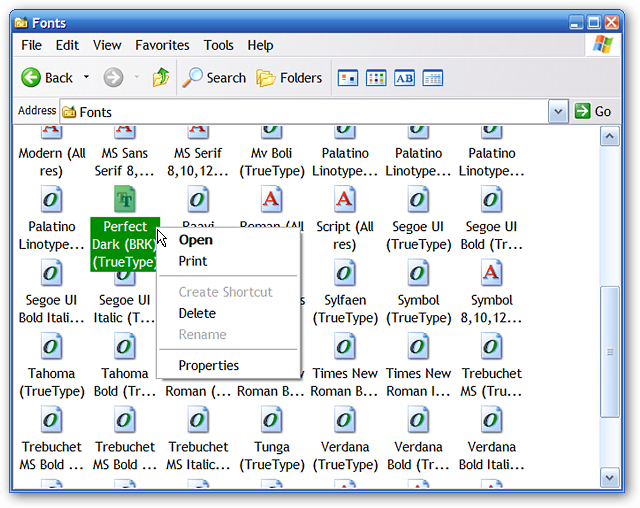Select the Segoe UI Bold Itali... font icon
This screenshot has height=508, width=640.
[x=51, y=273]
